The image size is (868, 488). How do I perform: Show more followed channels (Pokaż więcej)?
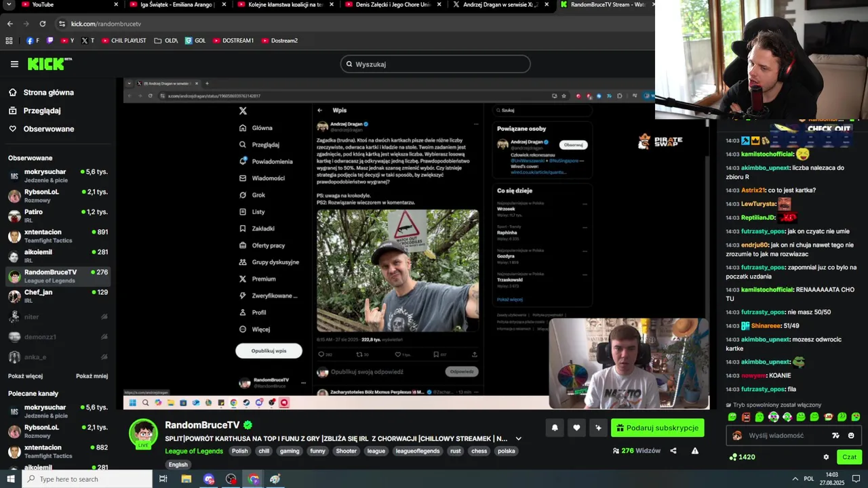(x=25, y=376)
